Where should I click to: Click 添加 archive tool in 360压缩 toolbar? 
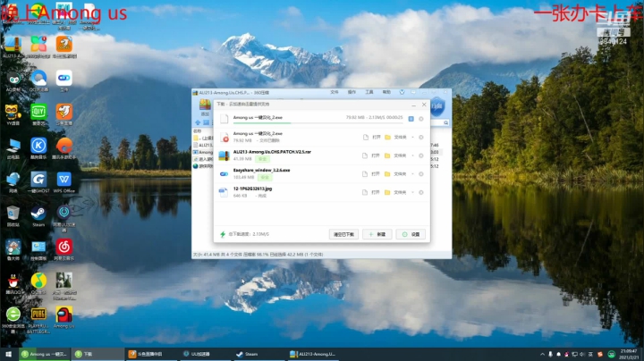tap(205, 107)
